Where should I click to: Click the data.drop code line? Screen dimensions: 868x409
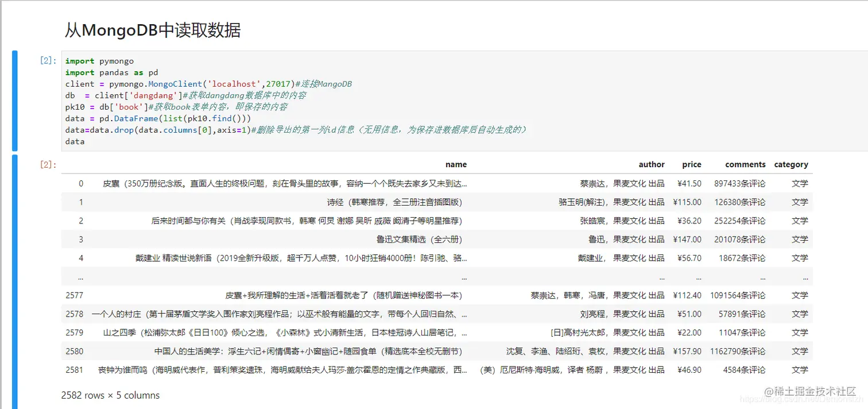(x=296, y=130)
